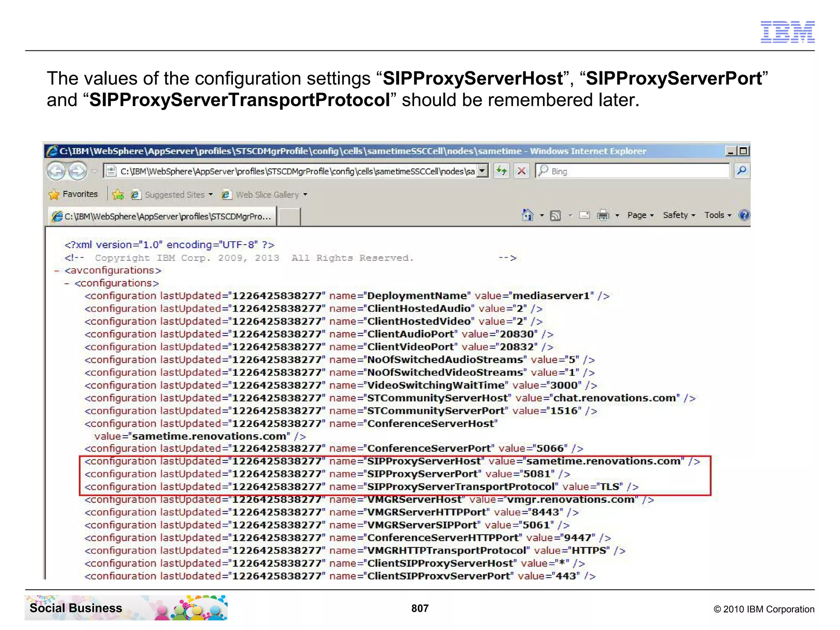840x630 pixels.
Task: Click the ClientHostedAudio configuration line
Action: (314, 309)
